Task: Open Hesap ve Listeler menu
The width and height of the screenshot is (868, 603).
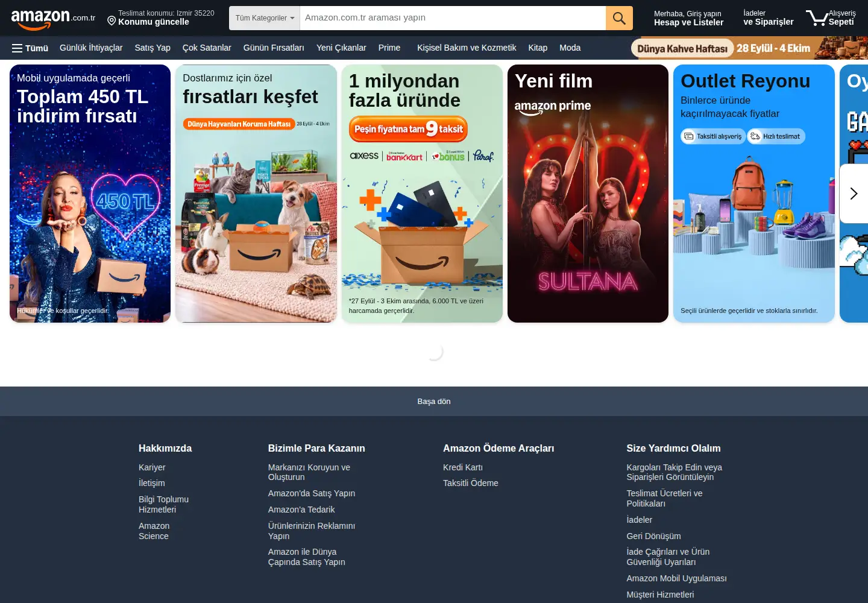Action: click(x=689, y=18)
